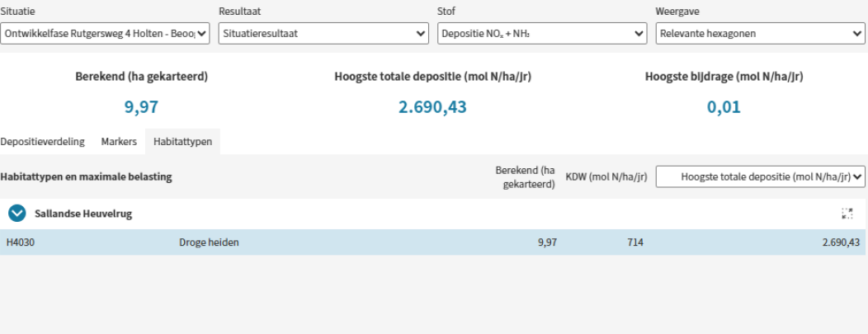Click the large Berekend value 9,97
Screen dimensions: 868x334
(x=141, y=106)
